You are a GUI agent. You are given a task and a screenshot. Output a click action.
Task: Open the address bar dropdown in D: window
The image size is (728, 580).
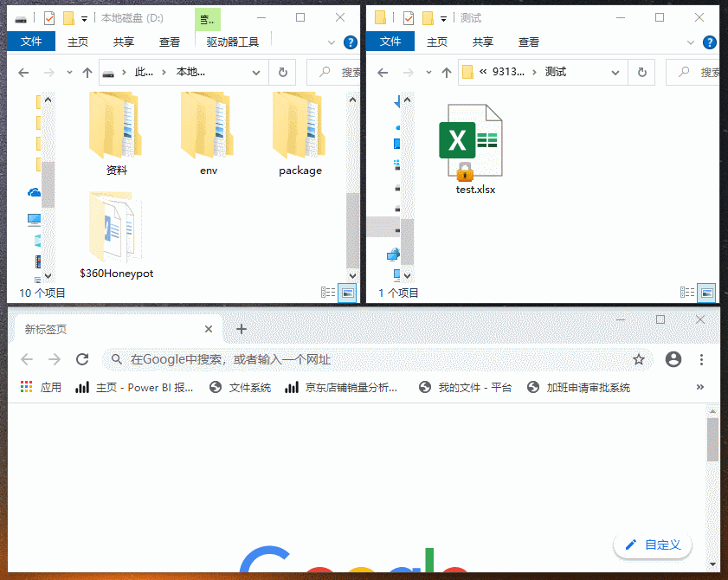coord(255,72)
